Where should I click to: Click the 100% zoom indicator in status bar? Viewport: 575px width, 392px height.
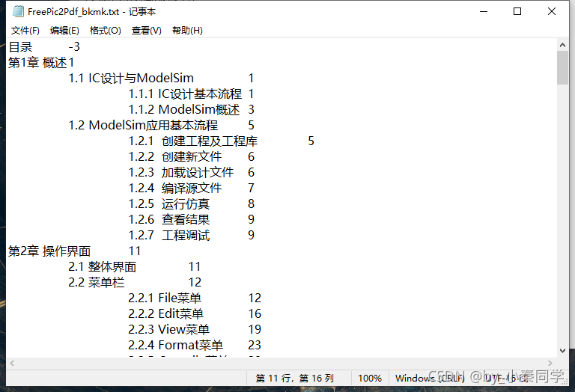point(370,378)
